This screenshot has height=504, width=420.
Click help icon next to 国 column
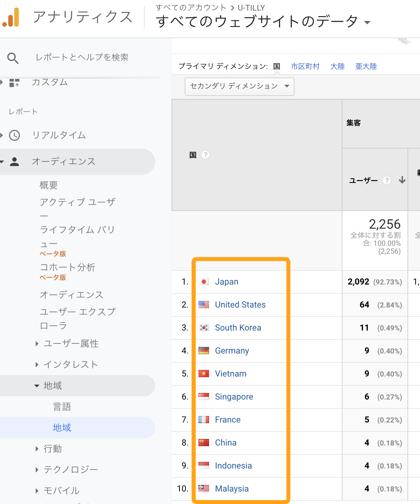(205, 155)
